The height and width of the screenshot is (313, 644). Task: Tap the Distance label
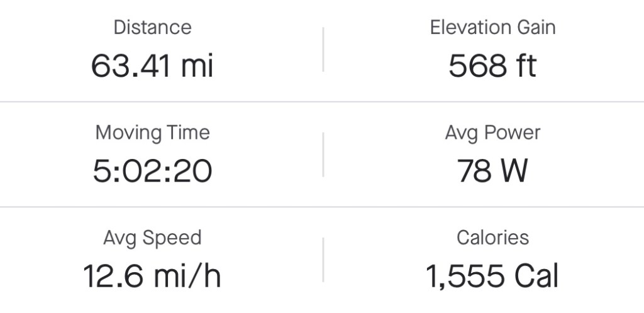(152, 27)
